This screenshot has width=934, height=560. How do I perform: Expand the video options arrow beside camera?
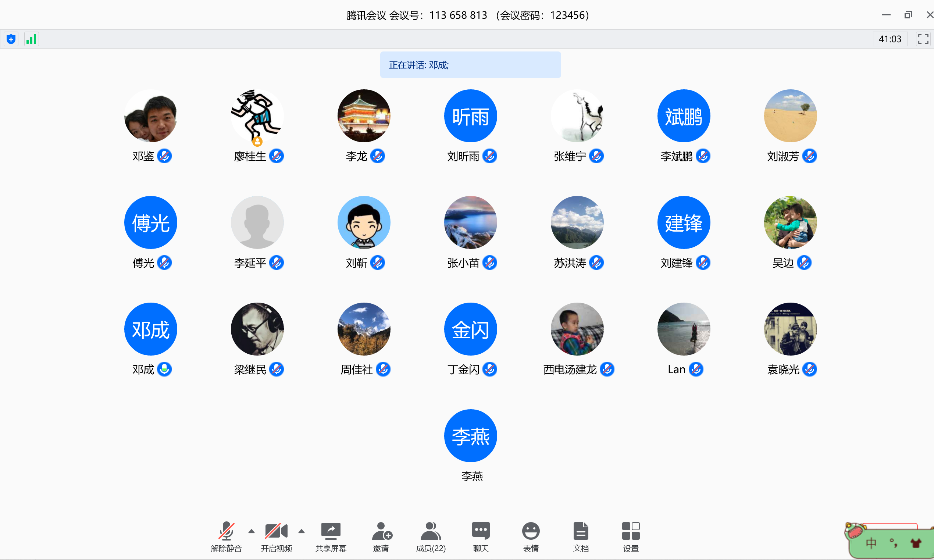[301, 531]
